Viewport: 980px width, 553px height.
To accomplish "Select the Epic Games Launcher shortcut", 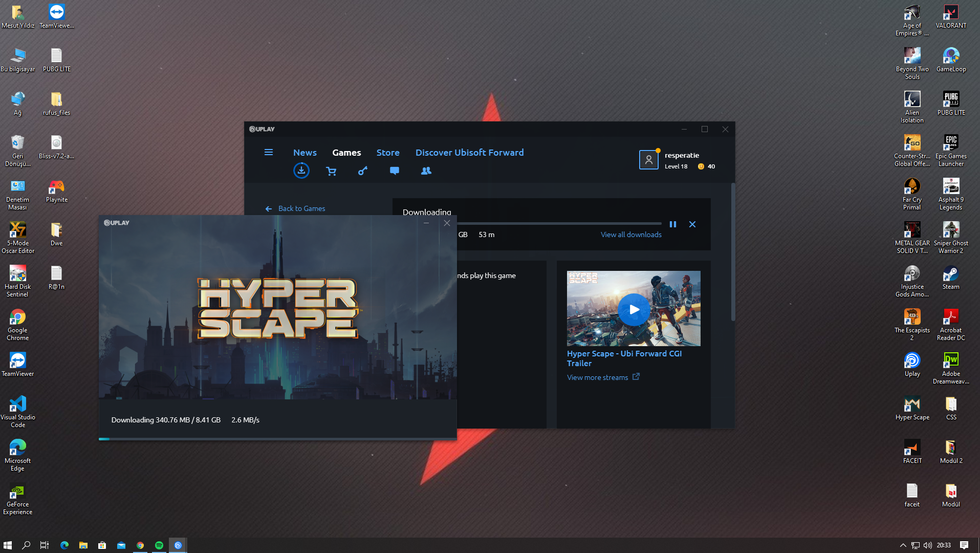I will (x=951, y=151).
